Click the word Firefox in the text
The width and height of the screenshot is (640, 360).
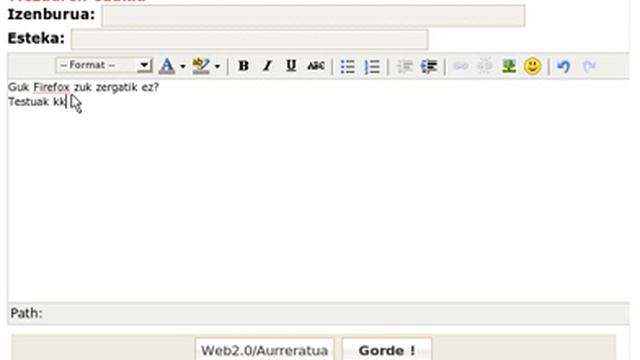coord(51,87)
